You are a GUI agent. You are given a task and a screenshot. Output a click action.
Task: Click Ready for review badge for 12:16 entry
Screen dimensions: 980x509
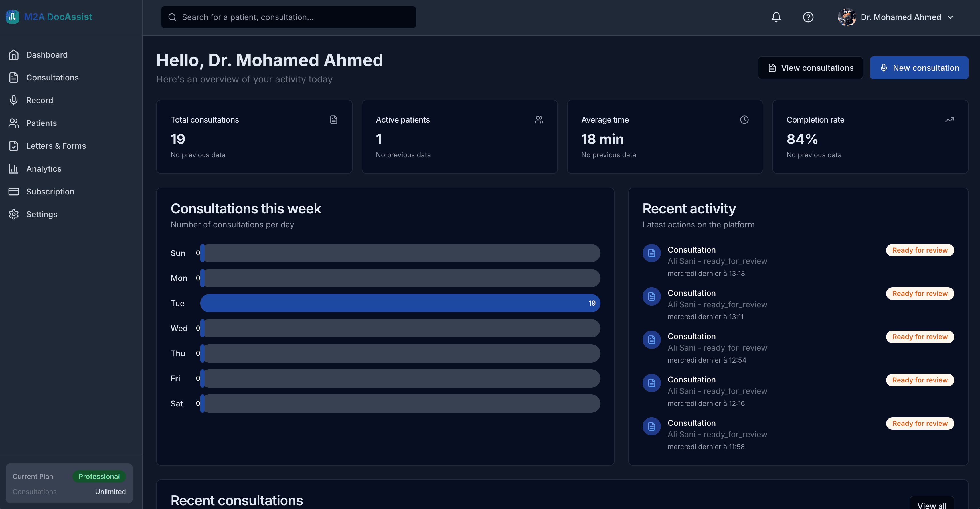coord(920,380)
